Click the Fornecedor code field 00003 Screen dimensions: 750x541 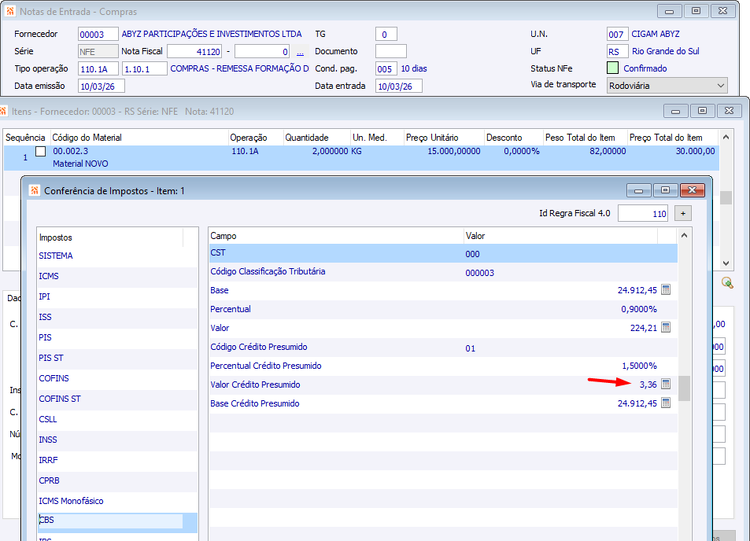pyautogui.click(x=98, y=34)
